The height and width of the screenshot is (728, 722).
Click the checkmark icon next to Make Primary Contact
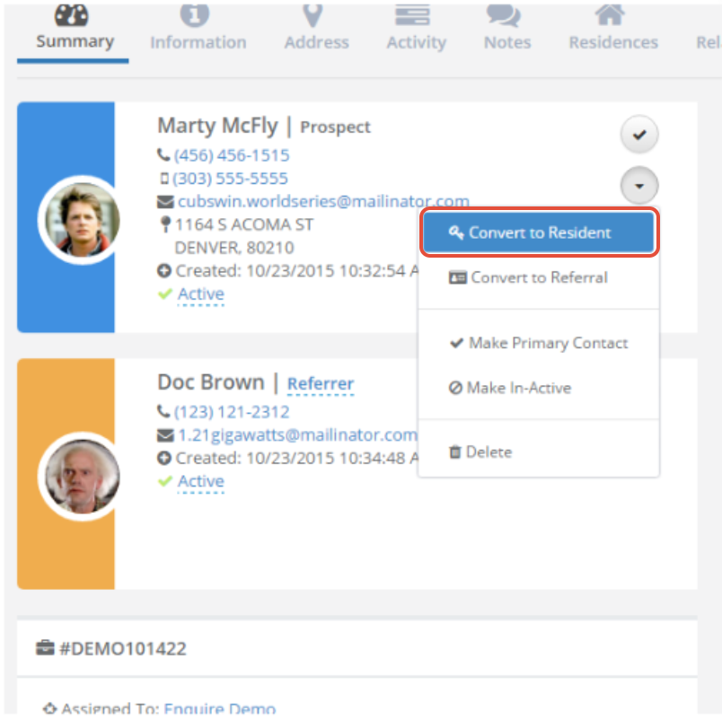click(457, 343)
